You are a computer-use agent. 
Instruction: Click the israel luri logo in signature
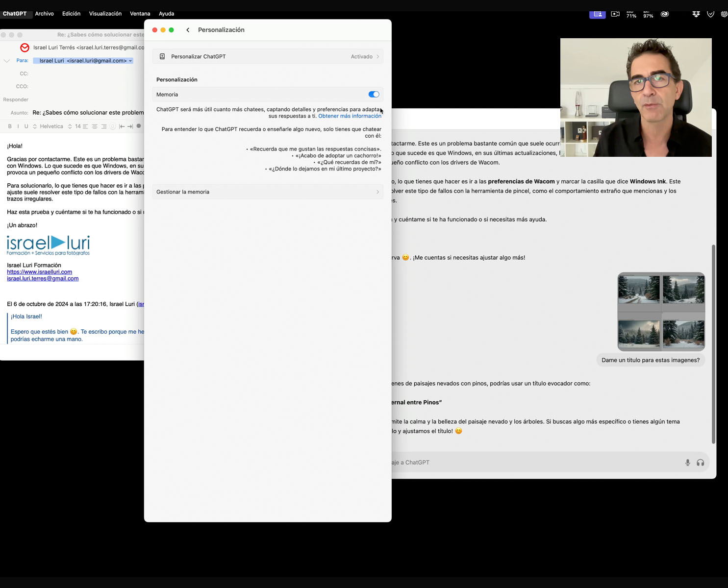click(48, 245)
